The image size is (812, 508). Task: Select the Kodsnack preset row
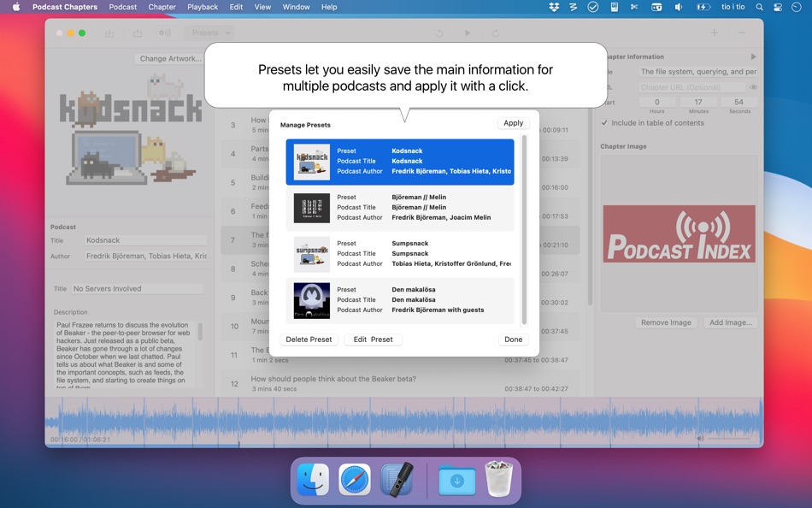coord(400,162)
